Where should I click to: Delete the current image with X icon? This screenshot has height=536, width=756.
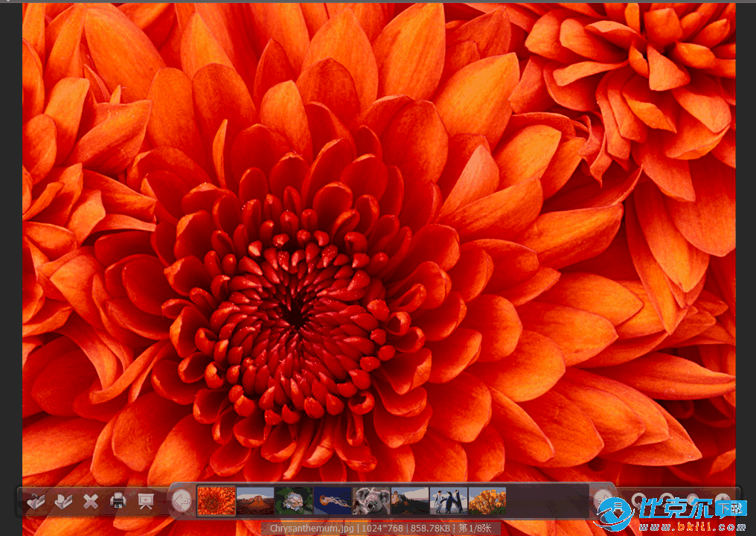pos(91,501)
